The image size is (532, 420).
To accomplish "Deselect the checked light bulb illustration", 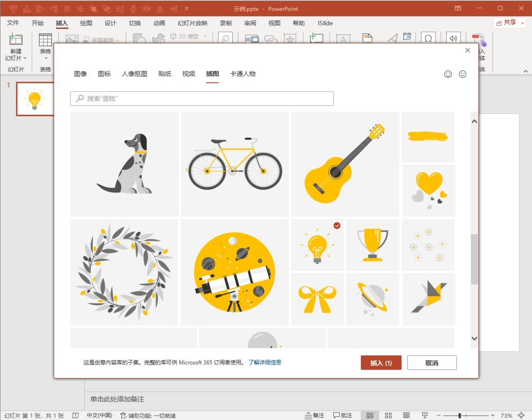I will pos(317,245).
